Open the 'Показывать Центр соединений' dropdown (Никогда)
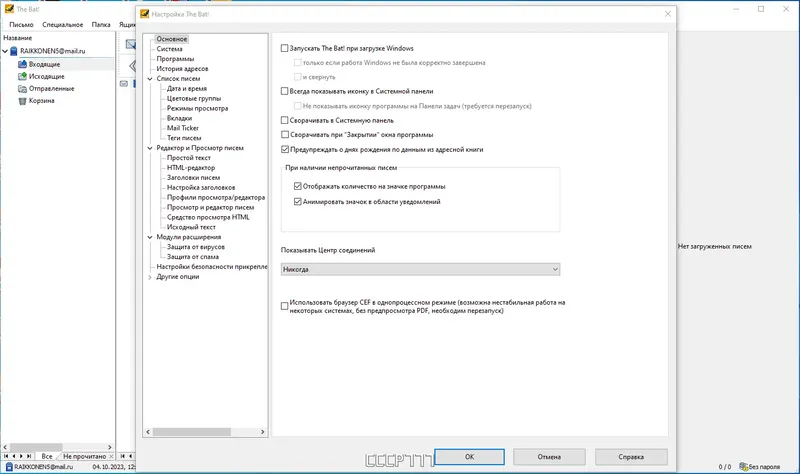 click(420, 269)
